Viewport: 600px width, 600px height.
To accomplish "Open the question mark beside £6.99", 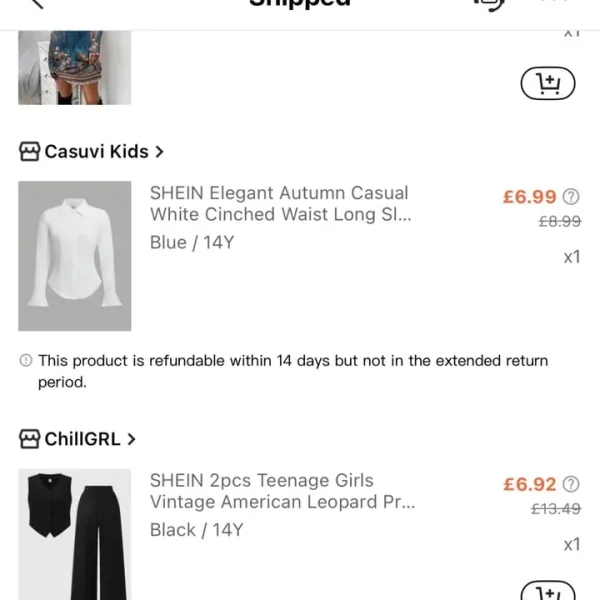I will click(571, 197).
